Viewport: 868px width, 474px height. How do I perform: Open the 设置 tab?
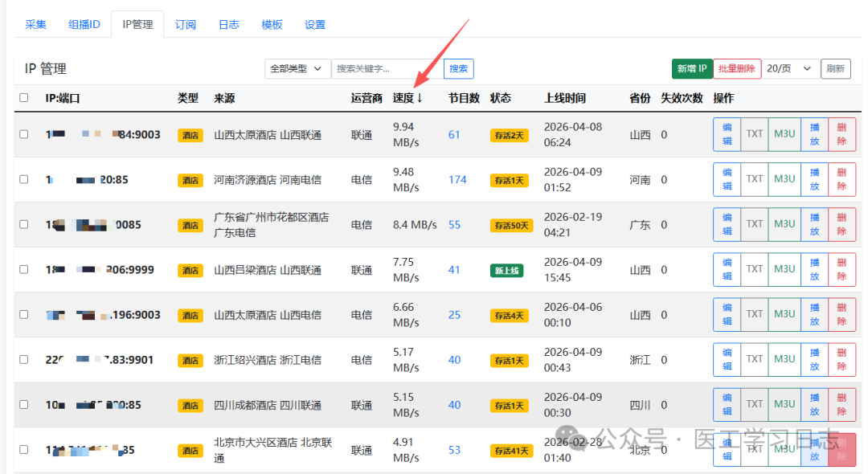click(x=314, y=24)
